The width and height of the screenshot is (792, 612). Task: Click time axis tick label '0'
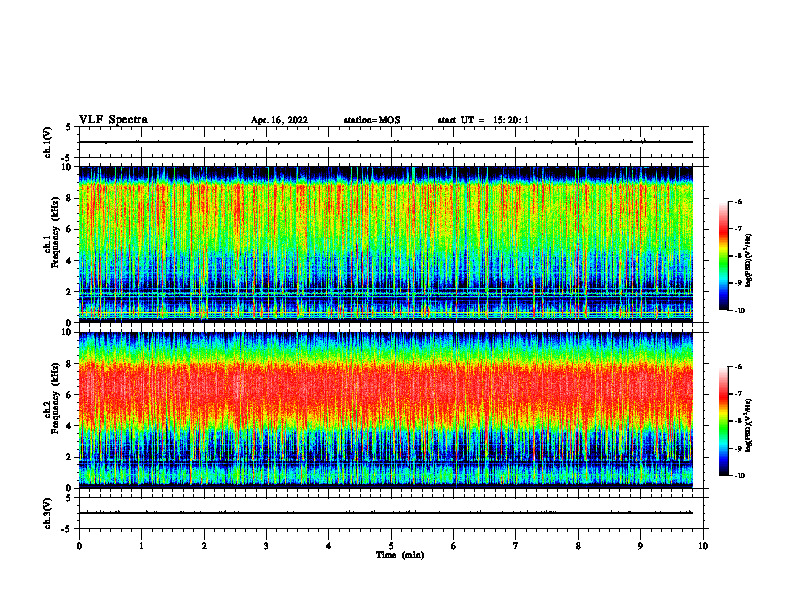pyautogui.click(x=79, y=546)
